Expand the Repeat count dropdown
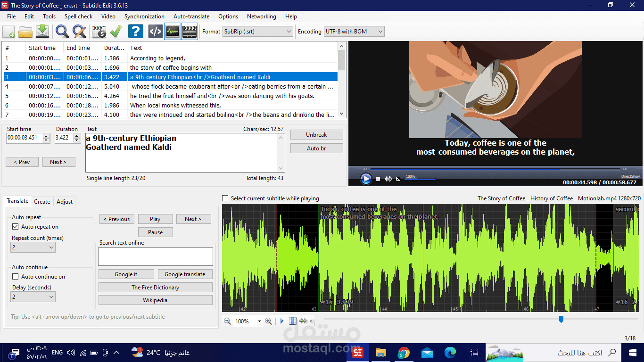The height and width of the screenshot is (362, 644). pyautogui.click(x=33, y=247)
